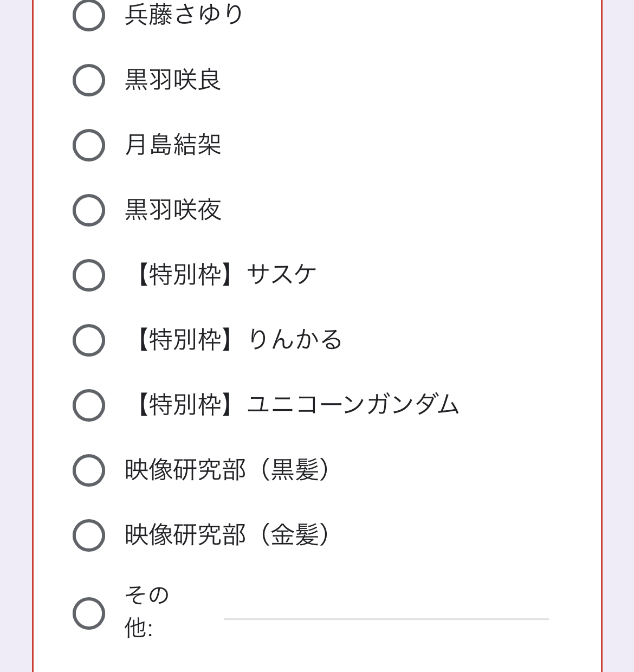Pick 映像研究部（黒髪）radio option
634x672 pixels.
click(x=89, y=470)
